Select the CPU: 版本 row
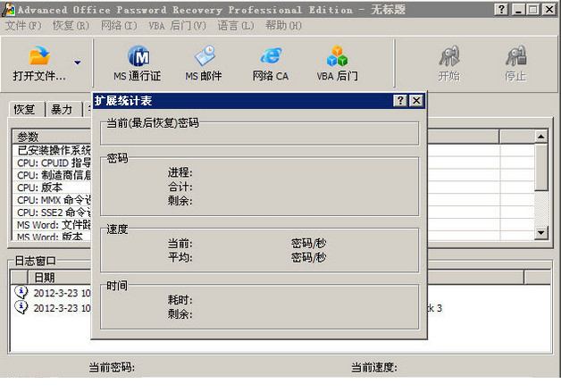The image size is (561, 392). point(52,188)
